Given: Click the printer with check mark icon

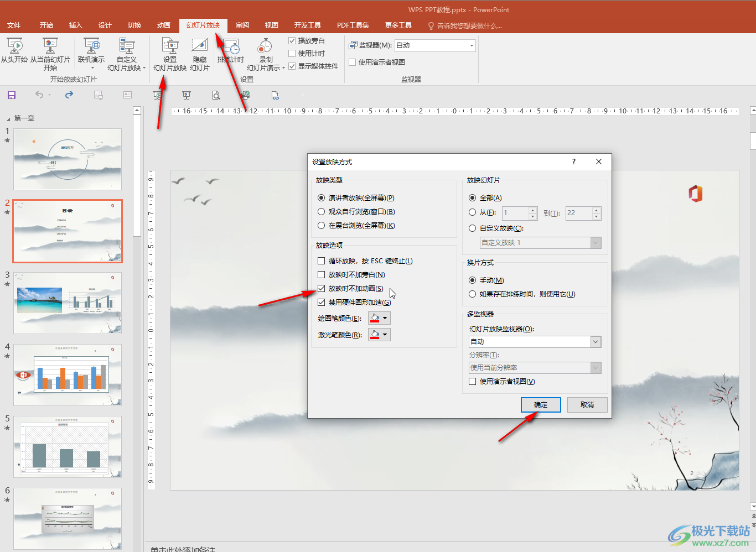Looking at the screenshot, I should pos(246,95).
